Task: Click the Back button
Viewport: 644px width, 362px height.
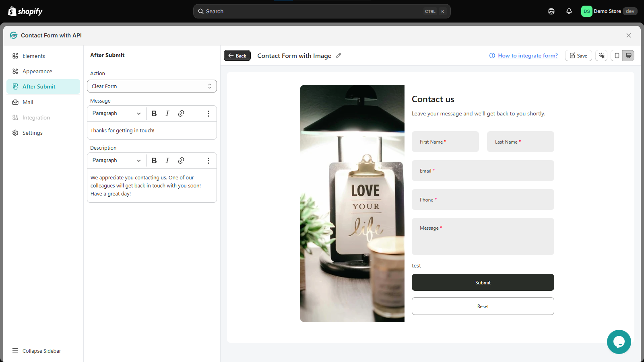Action: 237,56
